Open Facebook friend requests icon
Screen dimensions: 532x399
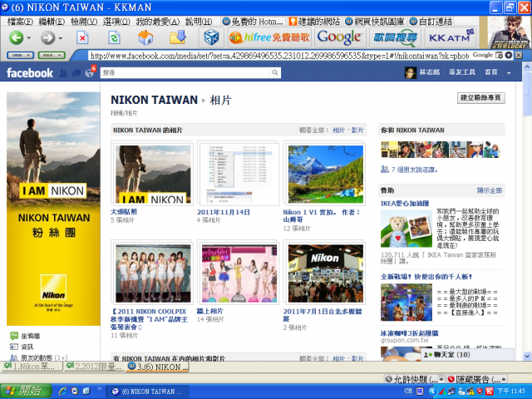click(x=63, y=73)
